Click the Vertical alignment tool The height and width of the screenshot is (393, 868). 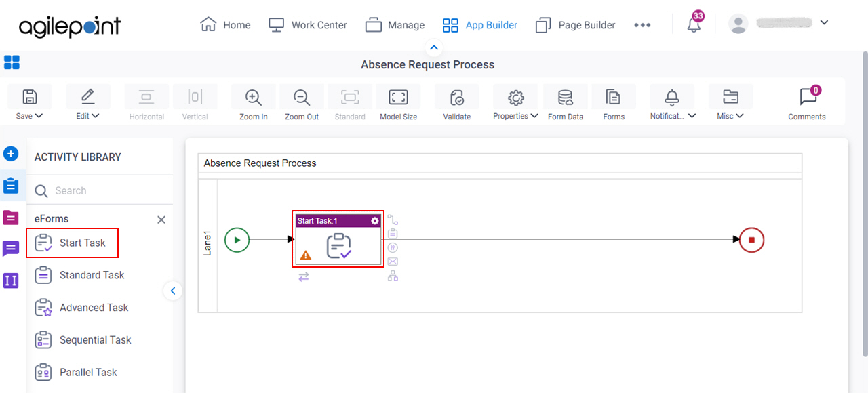(195, 104)
